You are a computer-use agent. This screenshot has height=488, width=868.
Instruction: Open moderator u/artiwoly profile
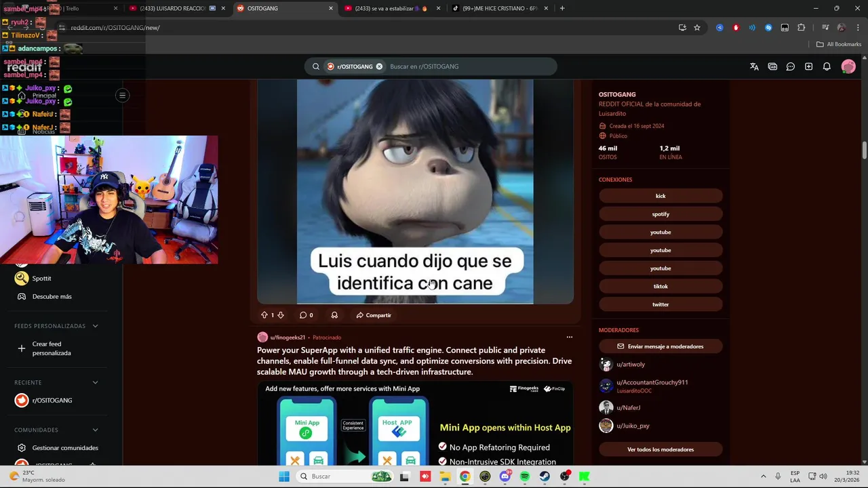631,365
